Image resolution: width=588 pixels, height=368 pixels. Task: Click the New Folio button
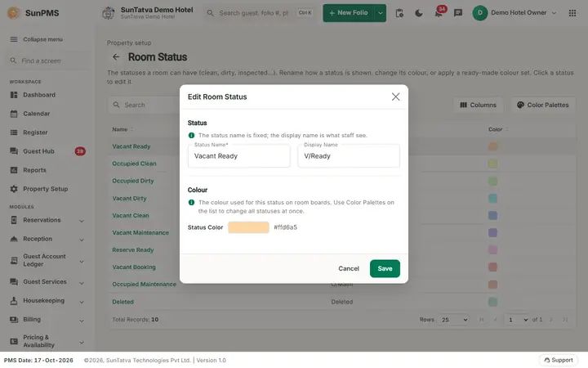coord(349,13)
